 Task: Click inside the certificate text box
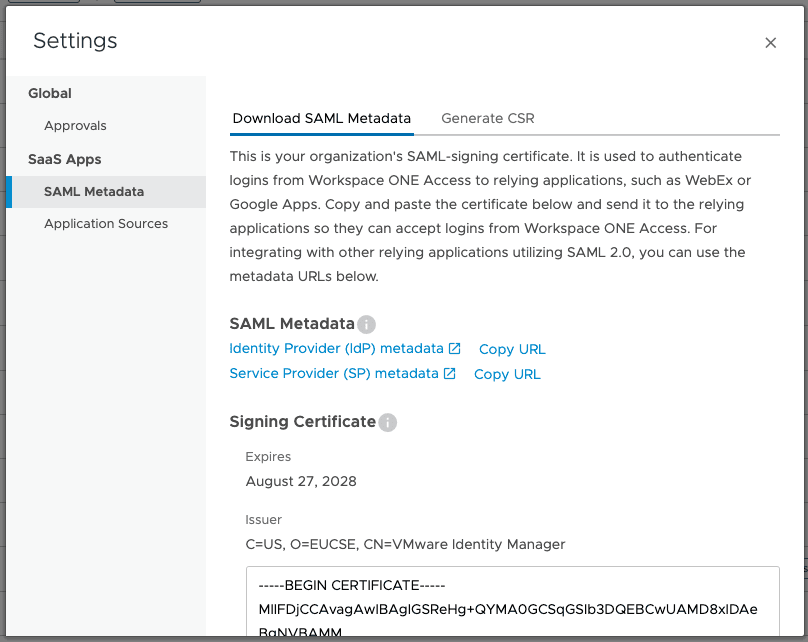click(x=513, y=601)
